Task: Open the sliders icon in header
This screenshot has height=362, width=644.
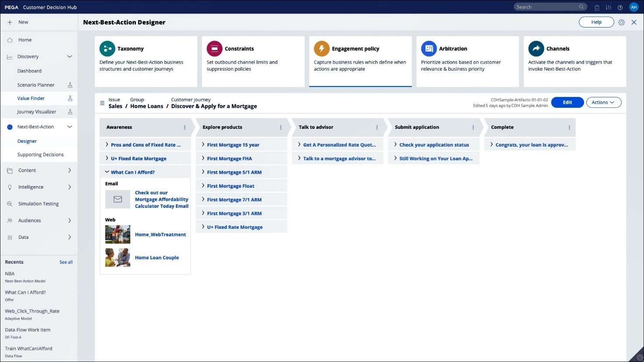Action: point(609,7)
